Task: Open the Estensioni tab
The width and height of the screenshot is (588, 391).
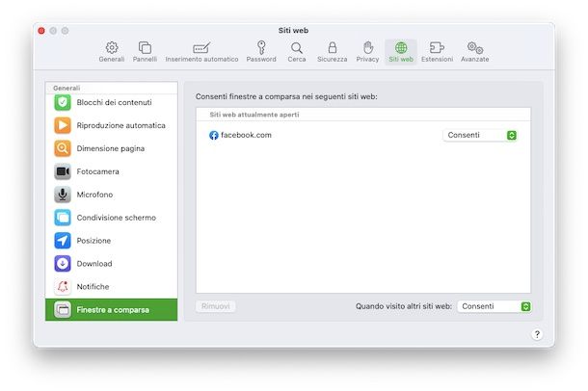Action: point(437,52)
